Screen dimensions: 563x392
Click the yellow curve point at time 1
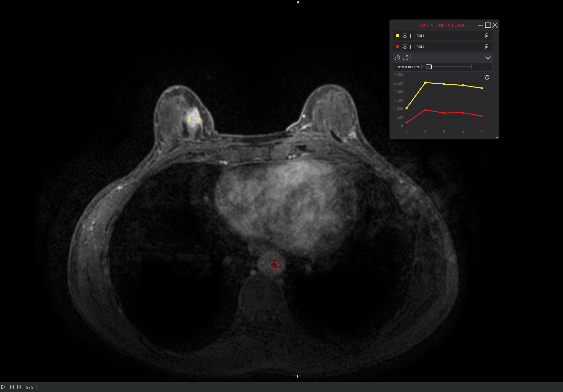(x=407, y=108)
